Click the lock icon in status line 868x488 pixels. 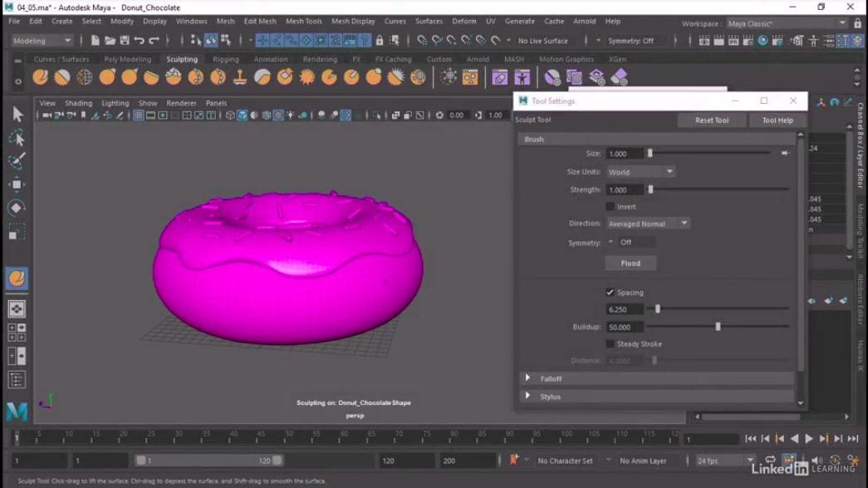pyautogui.click(x=380, y=41)
